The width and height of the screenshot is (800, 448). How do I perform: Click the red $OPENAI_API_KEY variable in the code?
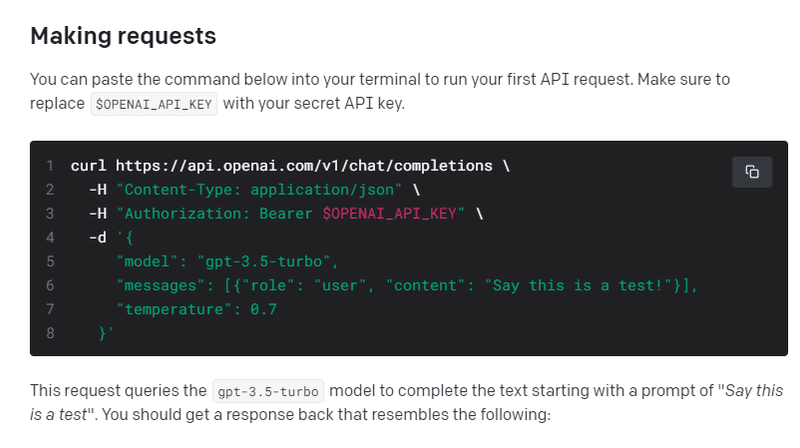coord(393,213)
